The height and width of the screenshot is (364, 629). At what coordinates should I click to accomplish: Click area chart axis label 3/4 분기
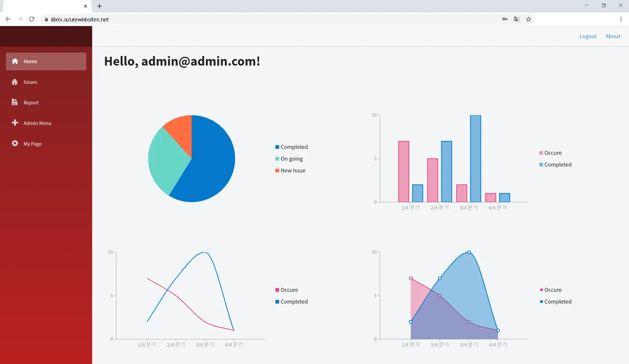click(468, 345)
